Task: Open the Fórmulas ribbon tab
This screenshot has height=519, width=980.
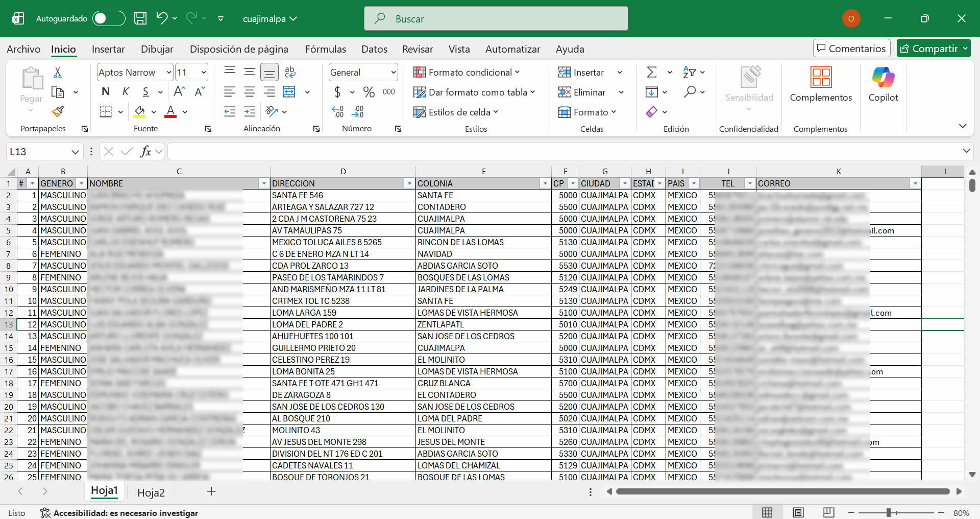Action: coord(325,49)
